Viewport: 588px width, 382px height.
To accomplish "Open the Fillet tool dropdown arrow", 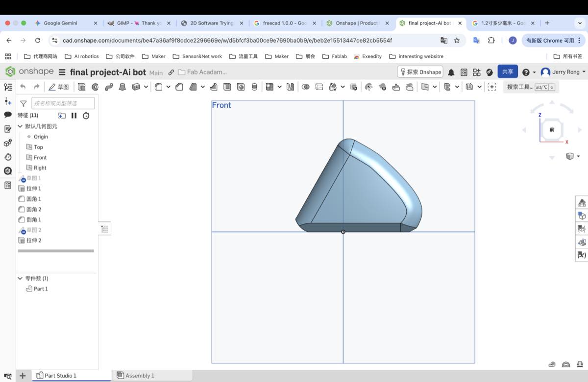I will point(168,87).
